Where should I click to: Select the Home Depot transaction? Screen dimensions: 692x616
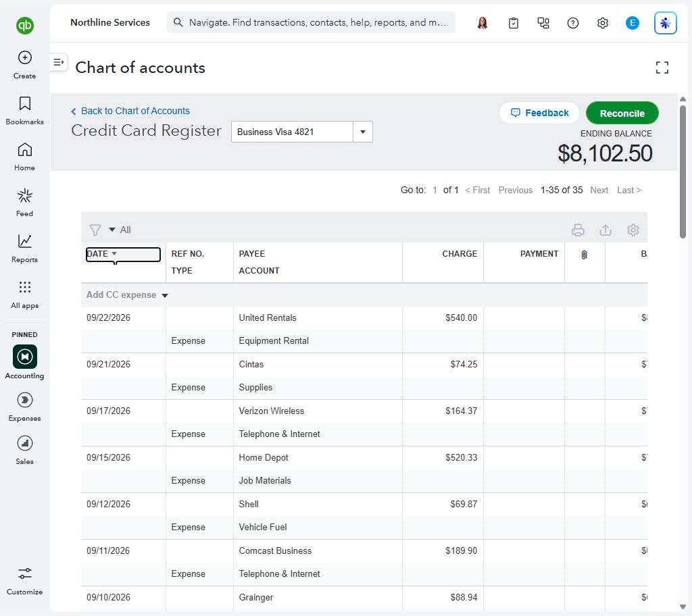364,469
